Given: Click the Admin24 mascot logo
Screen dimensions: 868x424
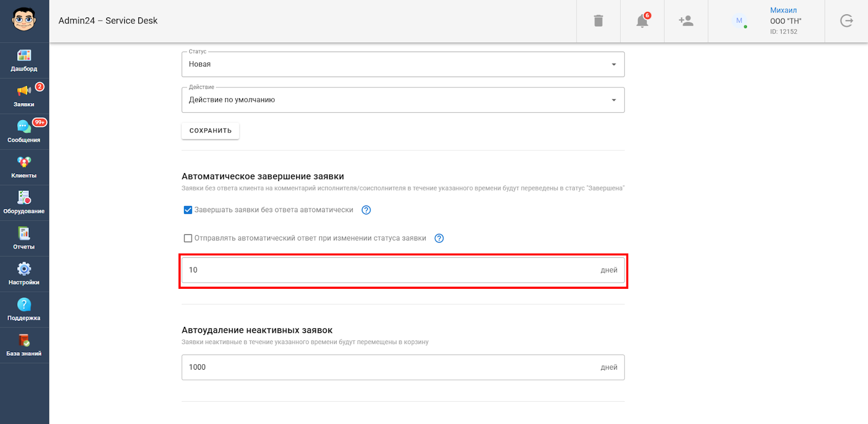Looking at the screenshot, I should click(x=24, y=20).
